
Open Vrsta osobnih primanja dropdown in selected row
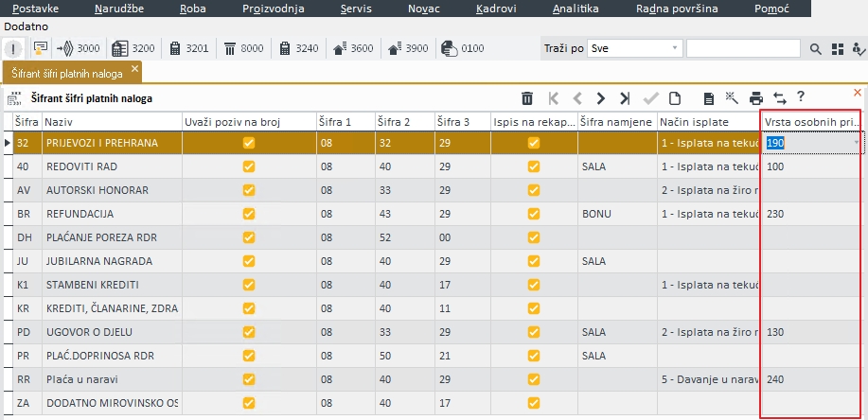(857, 143)
